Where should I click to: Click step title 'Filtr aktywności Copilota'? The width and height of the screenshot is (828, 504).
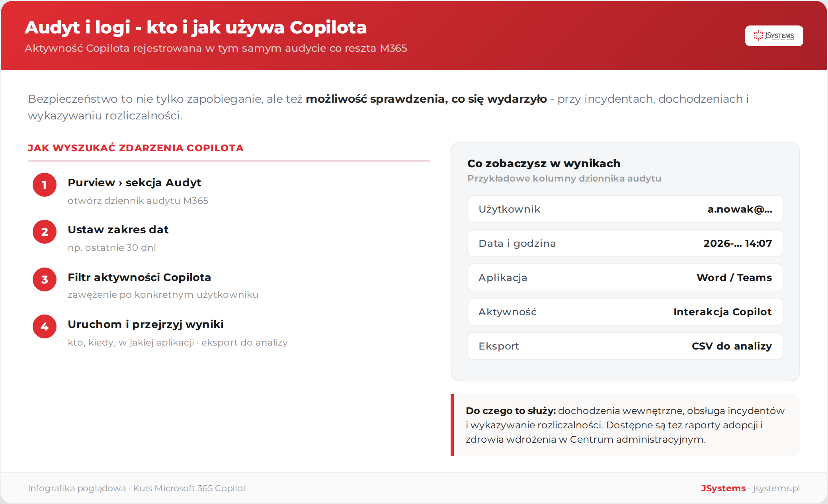(x=139, y=277)
